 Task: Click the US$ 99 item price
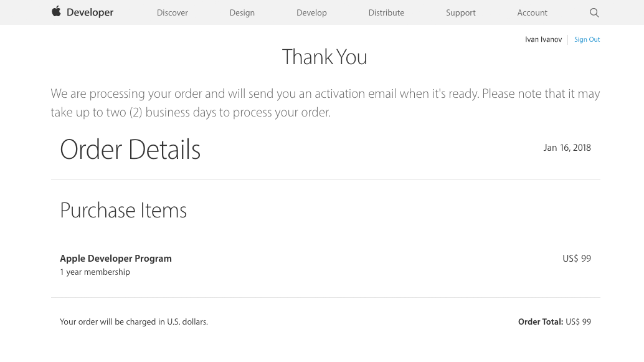tap(577, 259)
